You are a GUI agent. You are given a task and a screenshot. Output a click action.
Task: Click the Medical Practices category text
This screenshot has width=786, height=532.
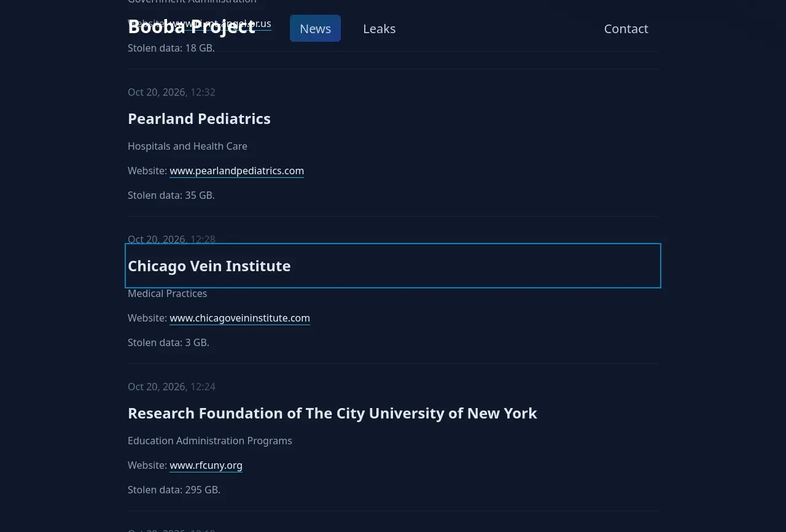(x=167, y=293)
